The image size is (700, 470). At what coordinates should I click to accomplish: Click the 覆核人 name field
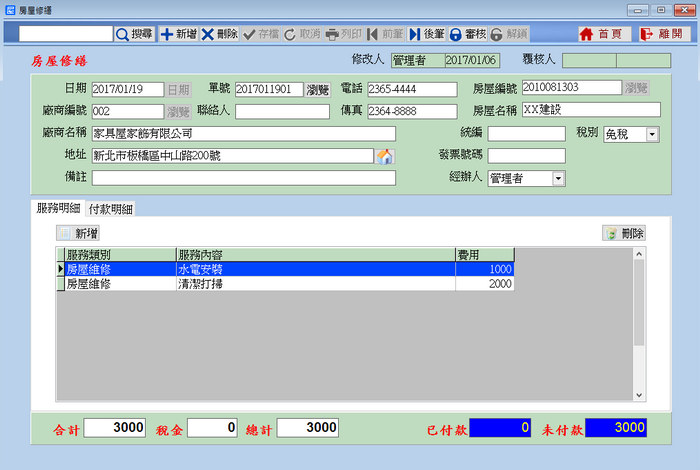click(x=589, y=61)
